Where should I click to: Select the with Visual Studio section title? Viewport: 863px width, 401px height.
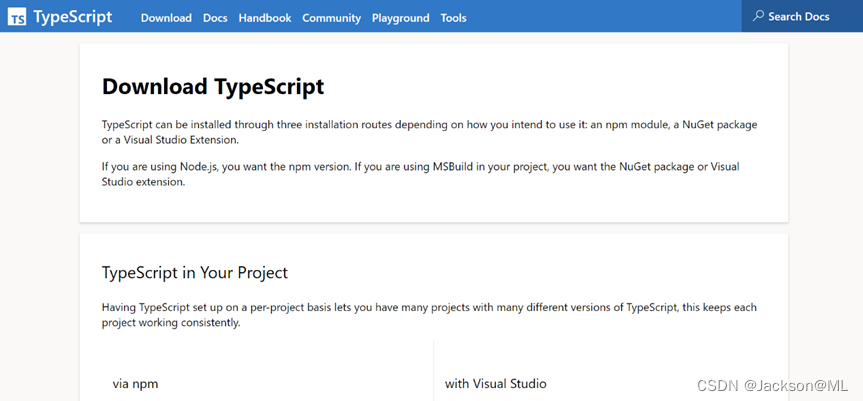pyautogui.click(x=495, y=383)
